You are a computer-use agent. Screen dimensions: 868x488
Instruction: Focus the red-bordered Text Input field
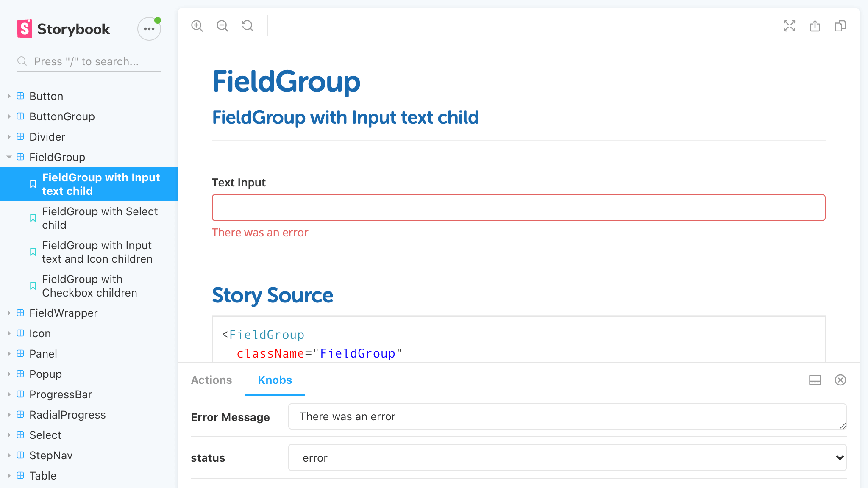pyautogui.click(x=518, y=208)
